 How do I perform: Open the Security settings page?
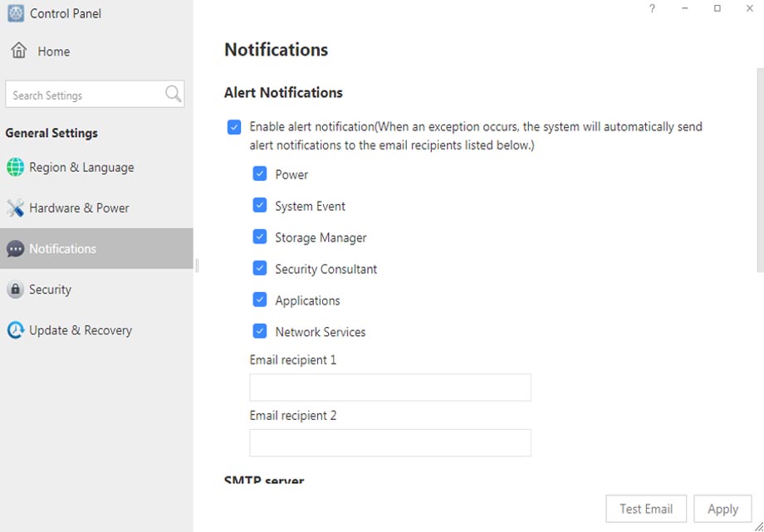click(96, 290)
